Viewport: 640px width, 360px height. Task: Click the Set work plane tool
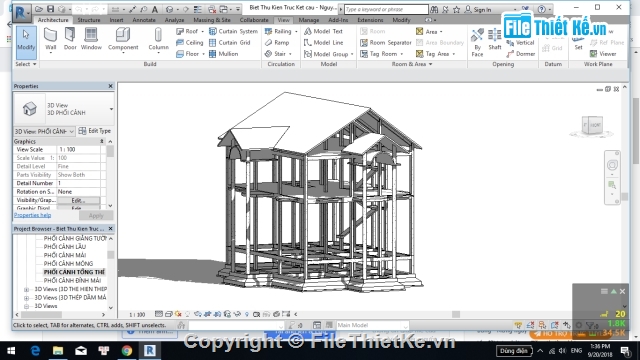(x=578, y=43)
